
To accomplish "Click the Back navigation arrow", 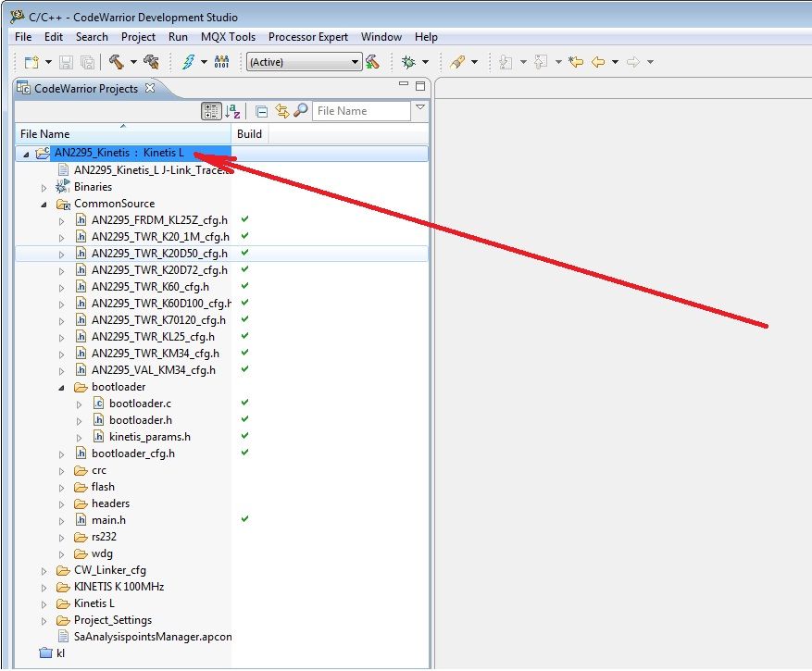I will pos(598,62).
